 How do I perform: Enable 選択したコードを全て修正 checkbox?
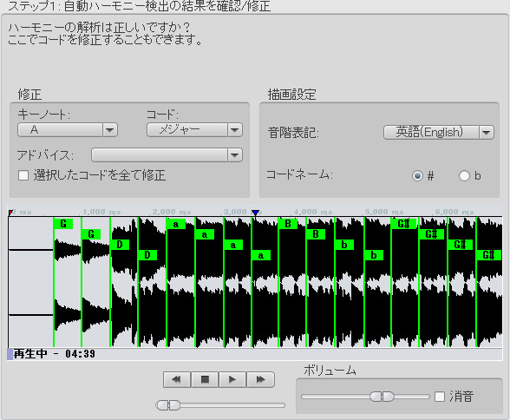[23, 175]
